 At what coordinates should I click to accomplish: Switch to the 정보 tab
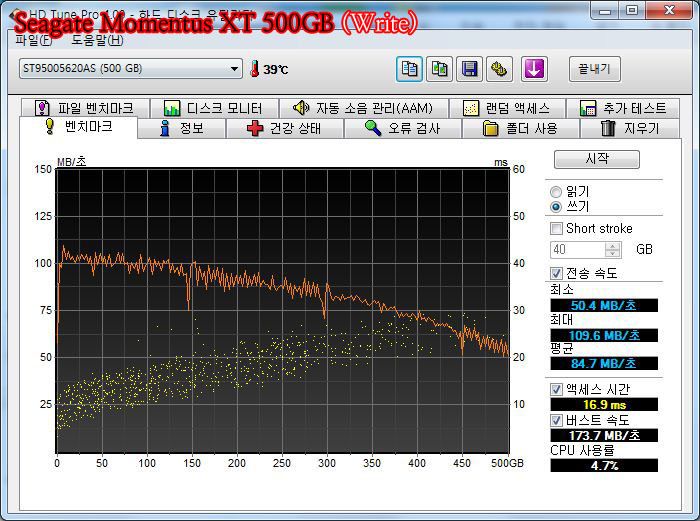(x=181, y=129)
